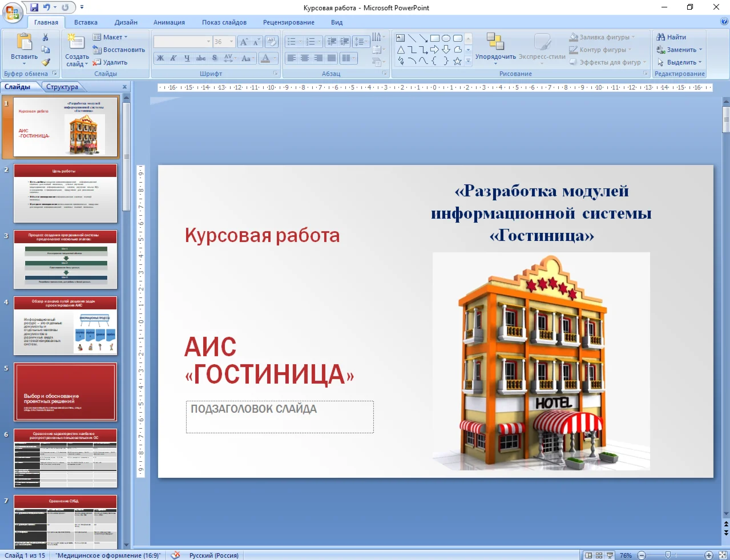The image size is (730, 560).
Task: Select the oval shape in shapes gallery
Action: click(446, 38)
